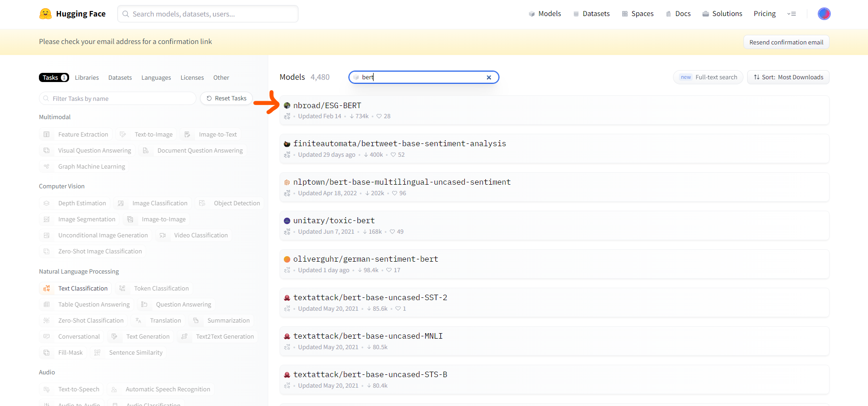Click the Text2Text Generation task icon
This screenshot has width=868, height=406.
[x=184, y=336]
